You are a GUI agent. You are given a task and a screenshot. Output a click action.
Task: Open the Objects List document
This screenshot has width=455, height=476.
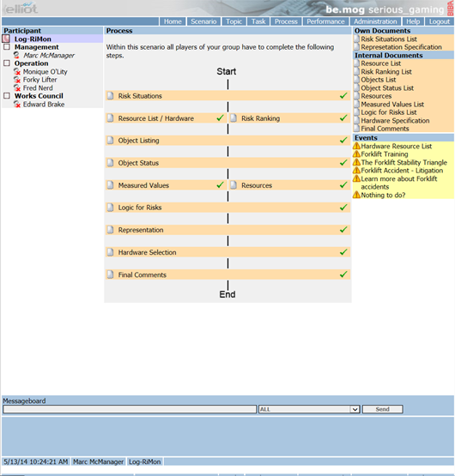coord(378,80)
